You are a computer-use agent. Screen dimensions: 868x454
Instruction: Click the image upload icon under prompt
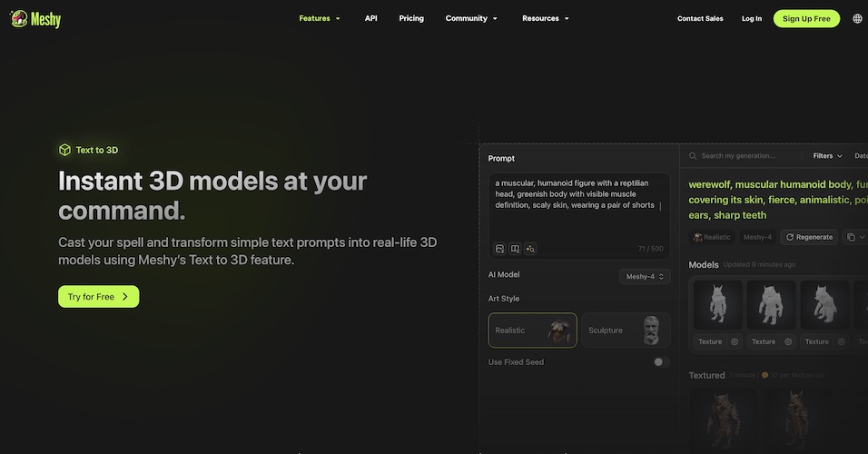[x=499, y=249]
